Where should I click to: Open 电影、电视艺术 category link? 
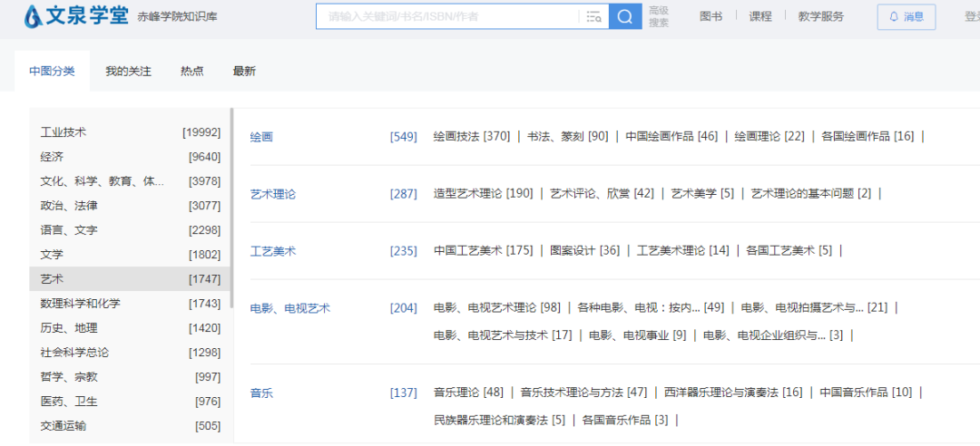click(290, 308)
